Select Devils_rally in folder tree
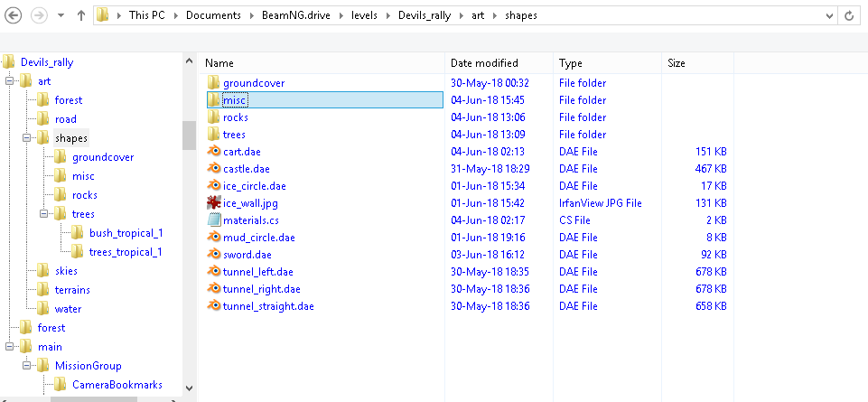 pos(47,62)
